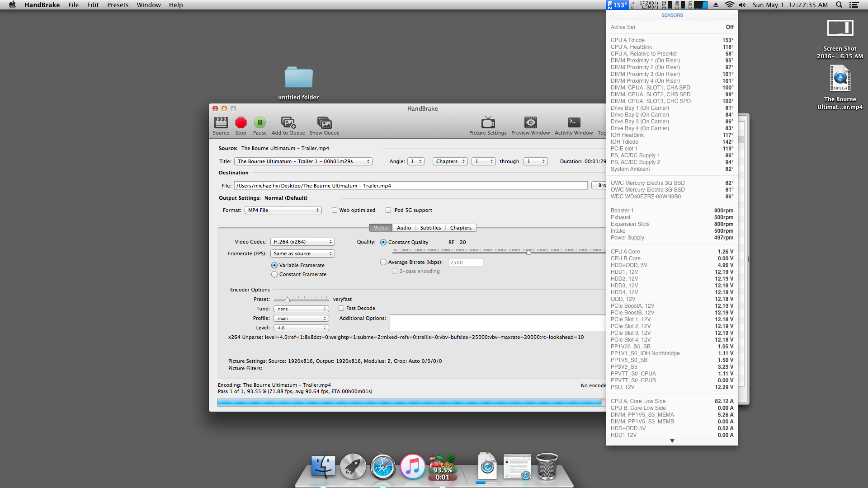Image resolution: width=868 pixels, height=488 pixels.
Task: Open the Preview Window
Action: pos(530,126)
